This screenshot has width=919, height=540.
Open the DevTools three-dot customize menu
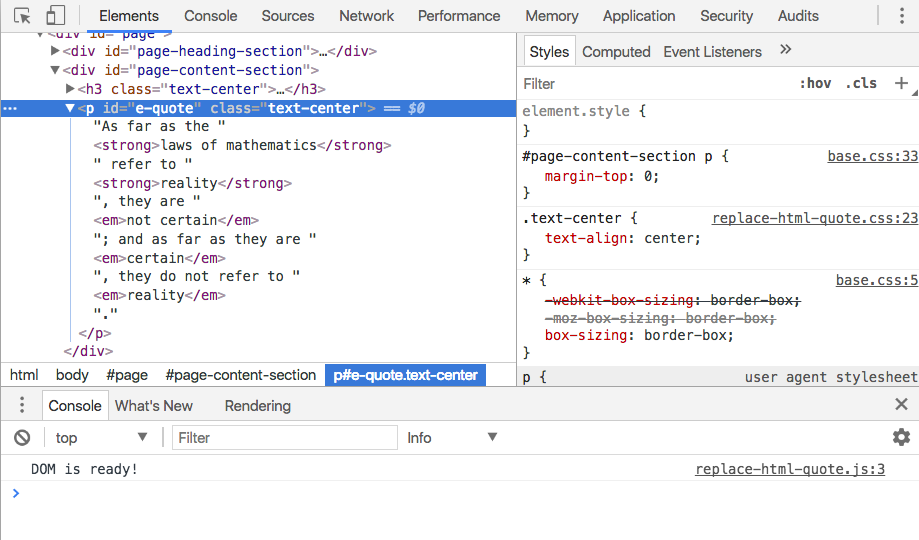coord(902,16)
